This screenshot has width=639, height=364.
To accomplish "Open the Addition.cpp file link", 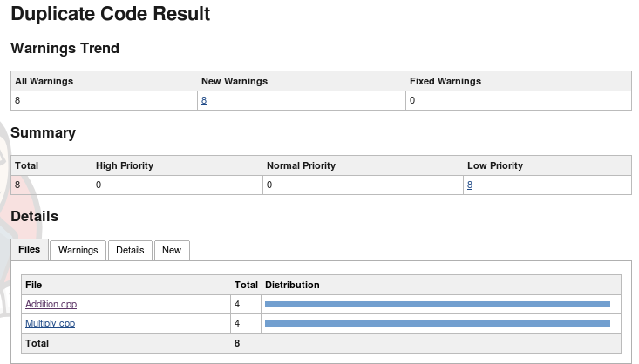I will (51, 304).
